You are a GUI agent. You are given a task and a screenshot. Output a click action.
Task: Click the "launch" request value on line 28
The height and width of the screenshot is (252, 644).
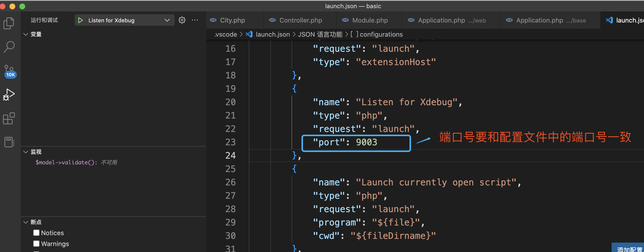[x=393, y=209]
